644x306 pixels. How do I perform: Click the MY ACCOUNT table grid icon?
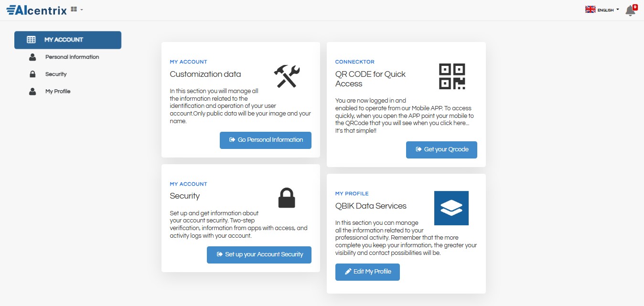click(x=31, y=40)
